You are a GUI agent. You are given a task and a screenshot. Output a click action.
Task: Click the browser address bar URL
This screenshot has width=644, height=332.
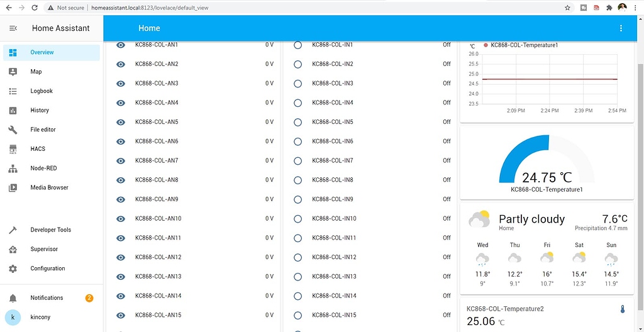pyautogui.click(x=150, y=8)
